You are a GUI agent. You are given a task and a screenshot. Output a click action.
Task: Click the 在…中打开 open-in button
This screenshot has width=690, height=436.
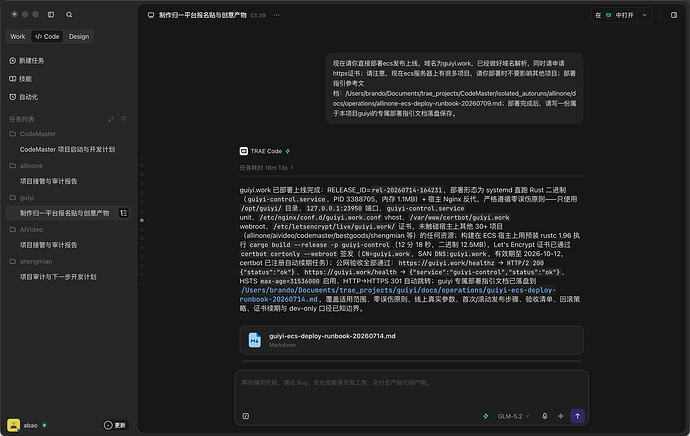point(614,15)
